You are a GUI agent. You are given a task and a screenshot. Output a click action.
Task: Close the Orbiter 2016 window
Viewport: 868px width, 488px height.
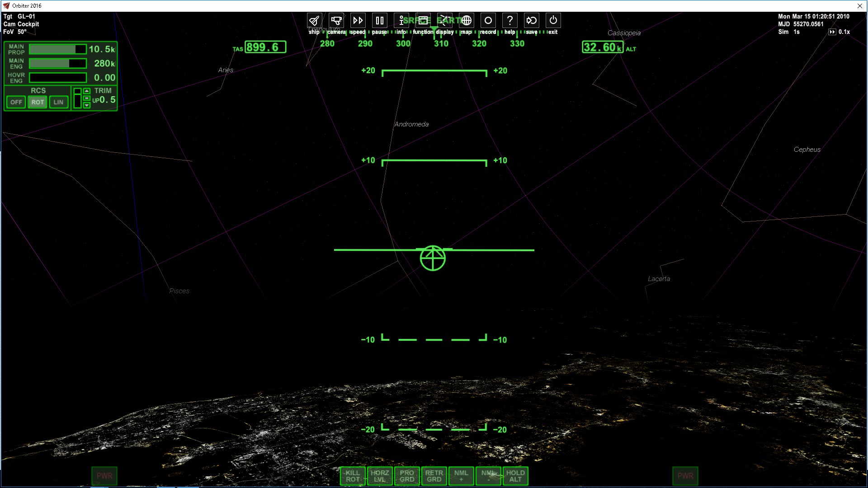(x=859, y=6)
